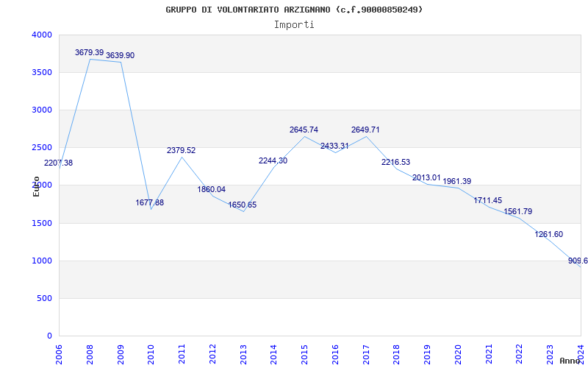The width and height of the screenshot is (588, 368).
Task: Click the 2244.30 data label
Action: click(273, 160)
